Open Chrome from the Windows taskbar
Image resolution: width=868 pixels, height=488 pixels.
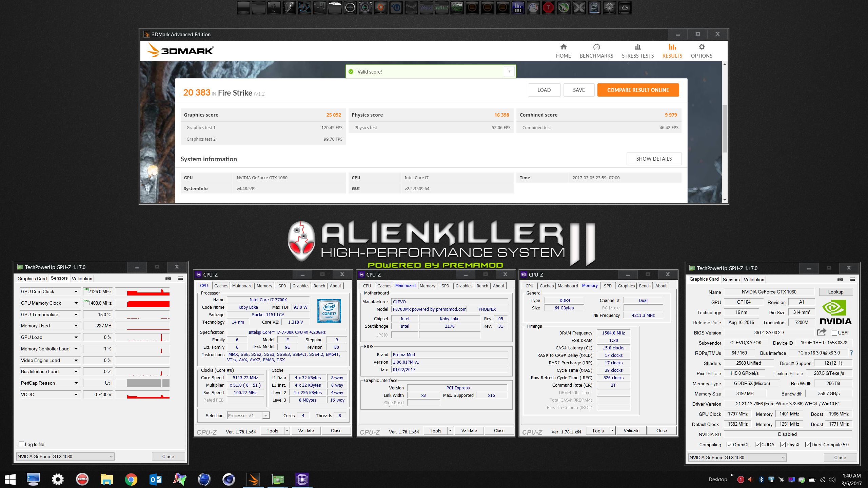[131, 479]
